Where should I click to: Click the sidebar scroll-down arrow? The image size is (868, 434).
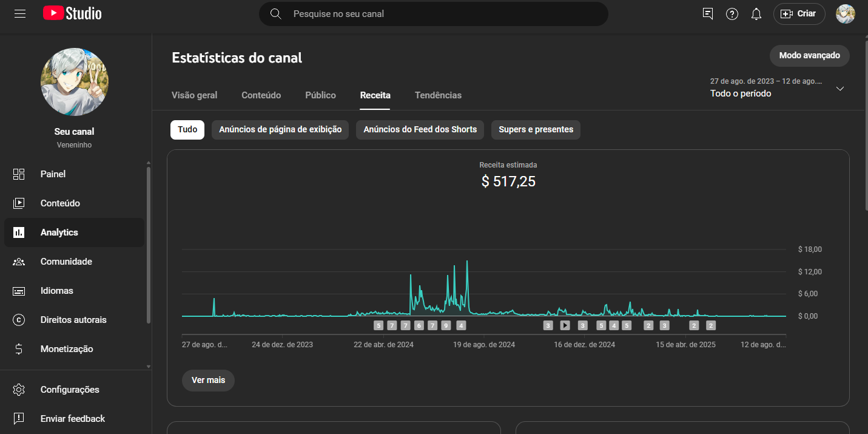click(149, 367)
